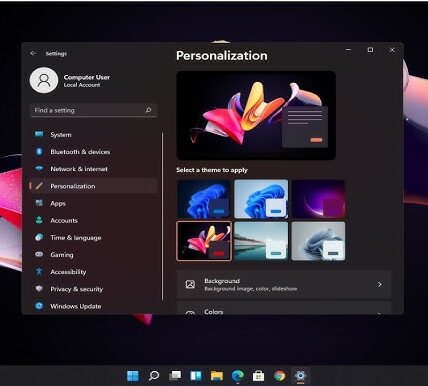Image resolution: width=428 pixels, height=386 pixels.
Task: Apply the gray flow theme
Action: [318, 241]
